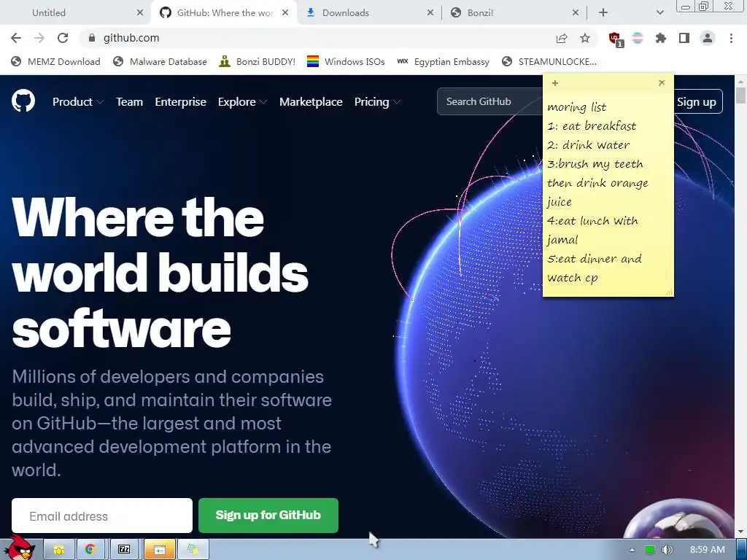Expand the Pricing dropdown menu
This screenshot has width=747, height=560.
click(377, 102)
